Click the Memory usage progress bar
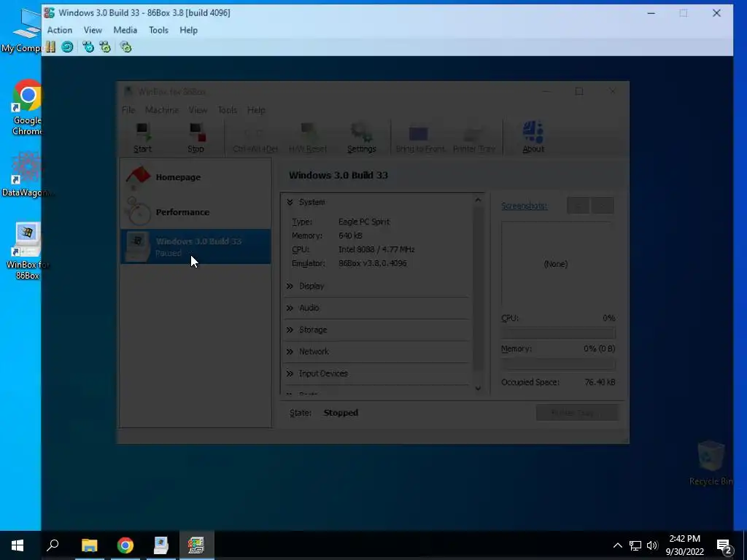The height and width of the screenshot is (560, 747). click(x=558, y=365)
